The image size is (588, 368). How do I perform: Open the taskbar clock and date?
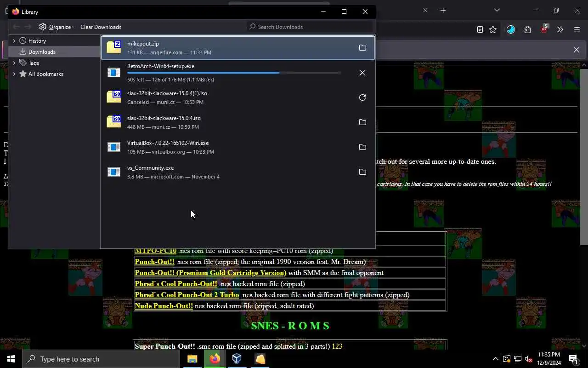[548, 359]
